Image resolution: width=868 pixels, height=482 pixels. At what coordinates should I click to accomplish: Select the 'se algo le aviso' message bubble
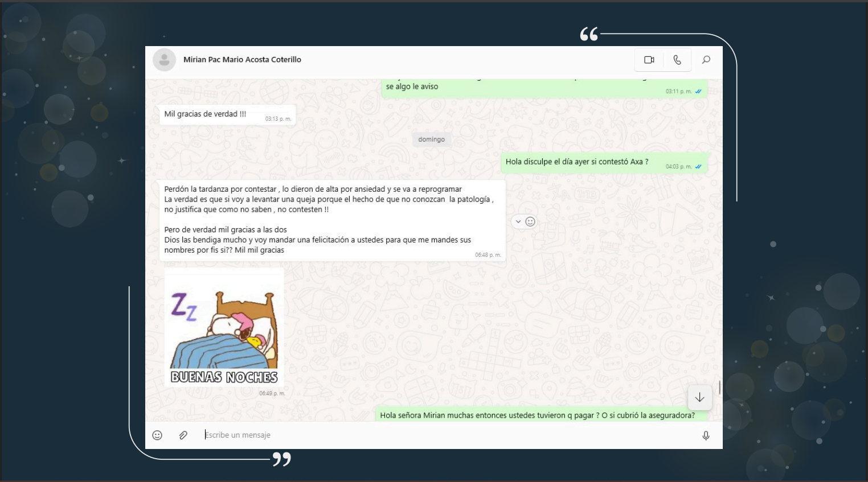pyautogui.click(x=412, y=87)
